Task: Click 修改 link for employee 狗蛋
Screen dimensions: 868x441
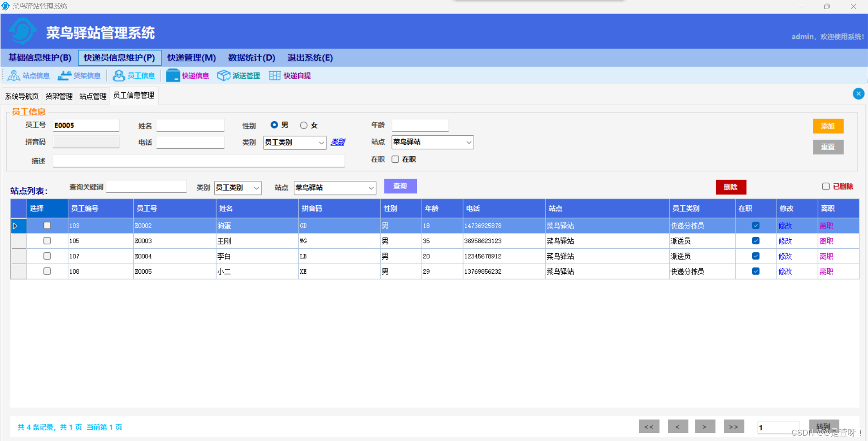Action: [785, 226]
